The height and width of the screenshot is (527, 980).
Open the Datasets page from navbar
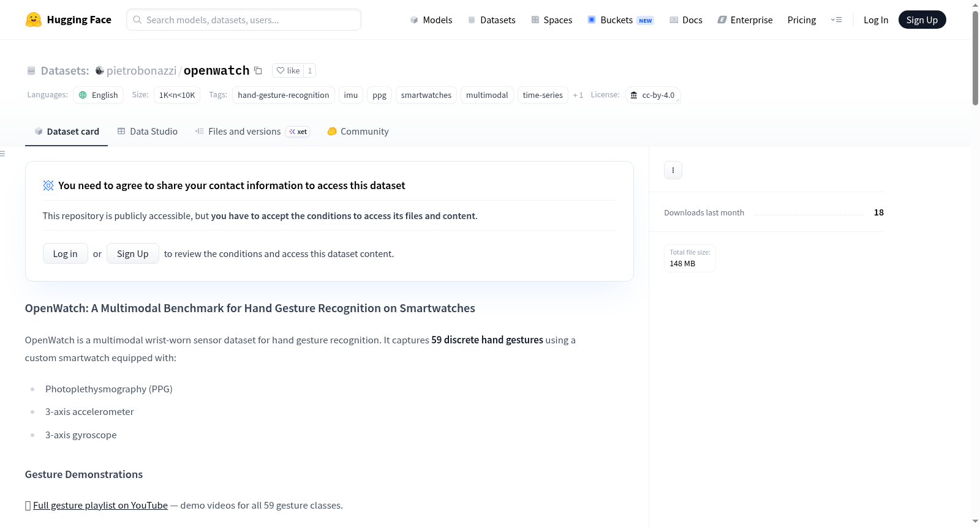[x=491, y=20]
